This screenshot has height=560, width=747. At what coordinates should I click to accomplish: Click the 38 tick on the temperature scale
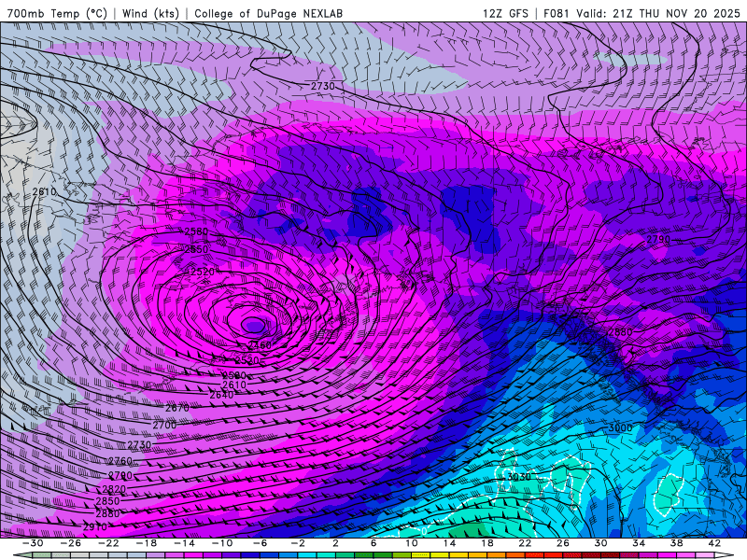point(676,543)
